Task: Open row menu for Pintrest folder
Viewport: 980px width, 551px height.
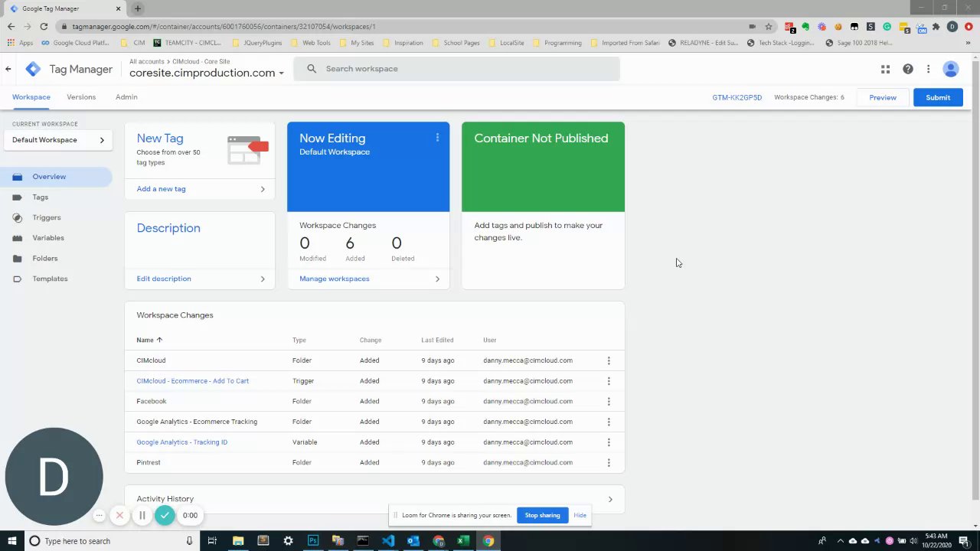Action: point(609,462)
